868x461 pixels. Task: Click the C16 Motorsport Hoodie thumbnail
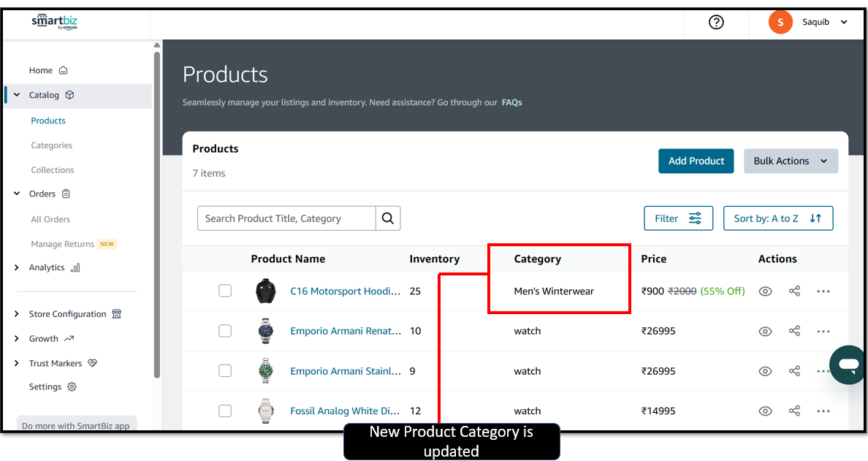[266, 291]
